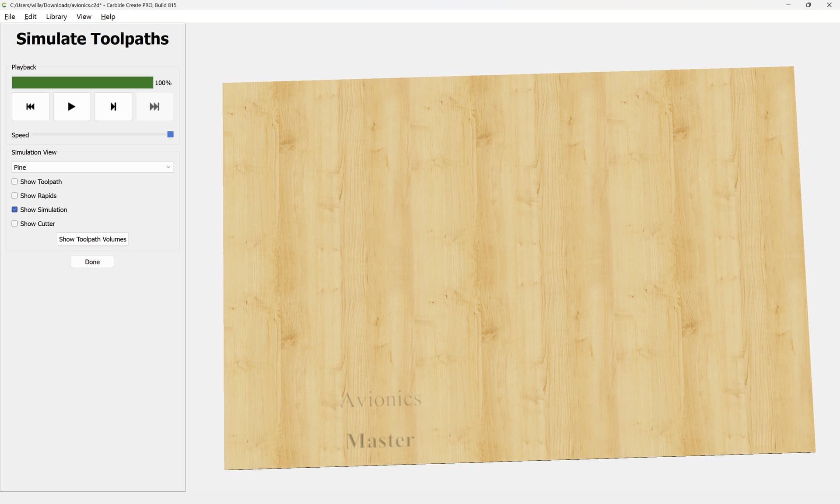Click the Carbide Create app icon in title bar
The width and height of the screenshot is (840, 504).
[4, 5]
